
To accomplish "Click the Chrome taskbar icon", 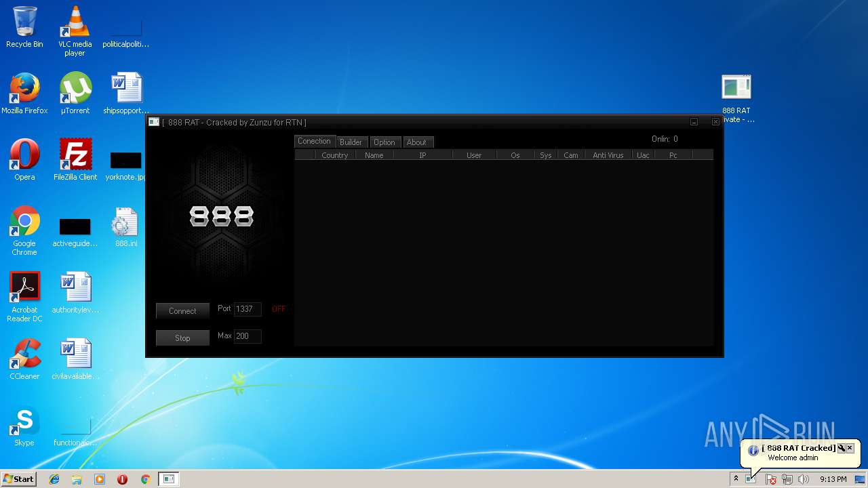I will 145,479.
